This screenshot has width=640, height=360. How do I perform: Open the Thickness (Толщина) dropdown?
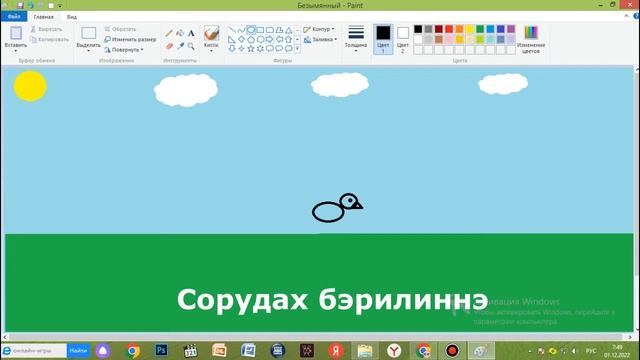356,39
